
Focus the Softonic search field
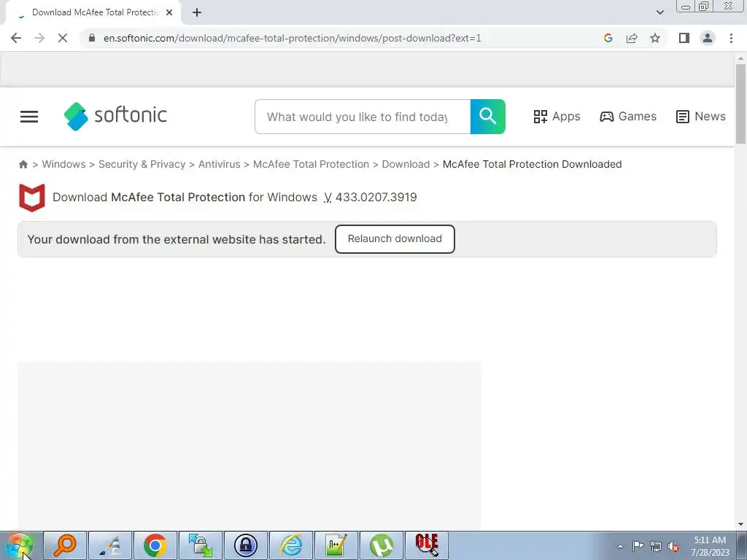tap(363, 117)
